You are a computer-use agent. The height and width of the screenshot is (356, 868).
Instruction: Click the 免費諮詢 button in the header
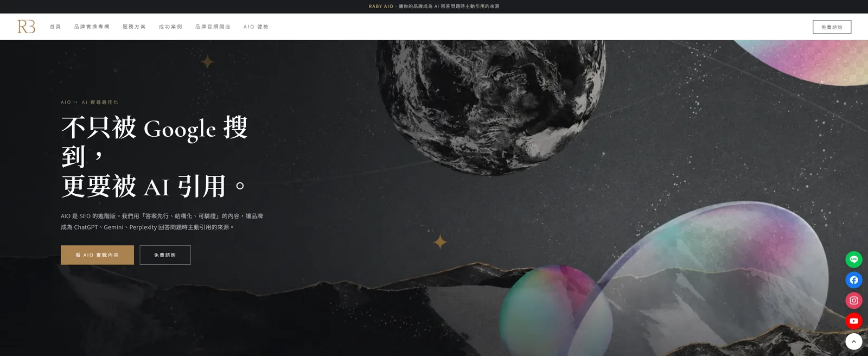tap(832, 27)
